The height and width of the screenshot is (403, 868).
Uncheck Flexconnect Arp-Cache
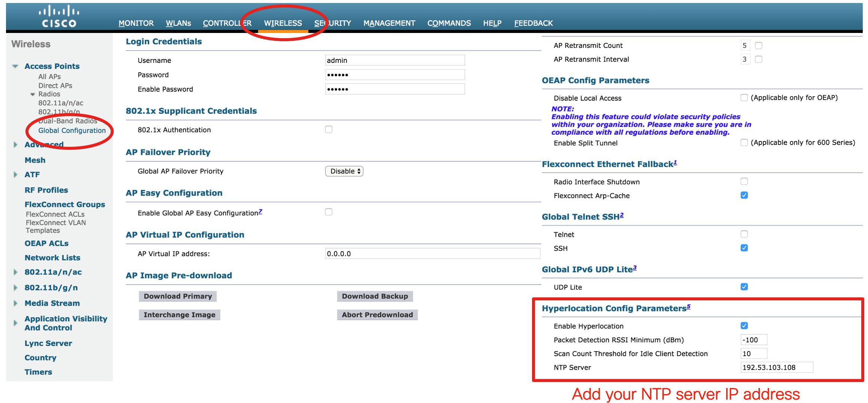(x=744, y=195)
